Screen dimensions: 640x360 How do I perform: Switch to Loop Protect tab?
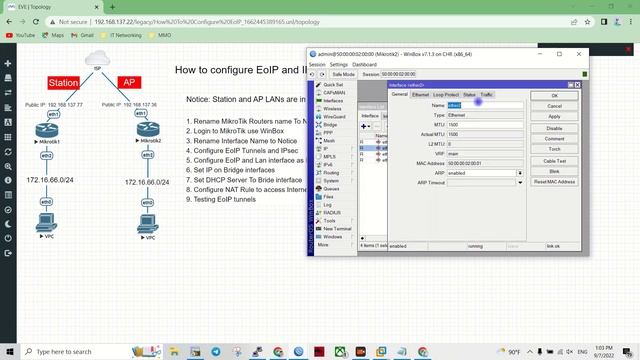446,95
